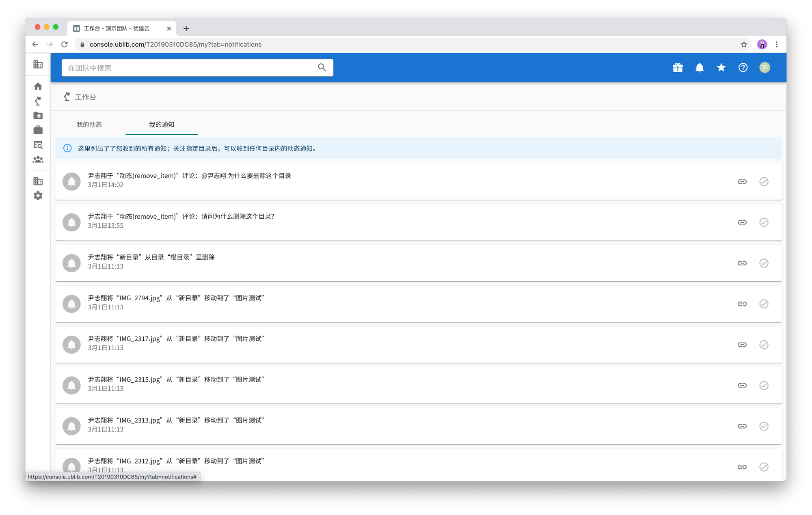This screenshot has width=812, height=515.
Task: Open notifications bell in blue header
Action: click(x=699, y=68)
